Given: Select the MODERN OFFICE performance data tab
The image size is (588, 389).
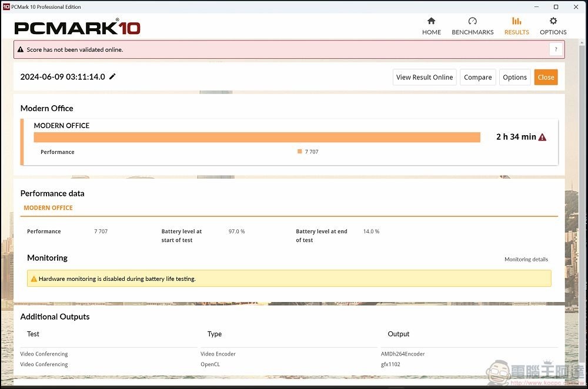Looking at the screenshot, I should 48,207.
